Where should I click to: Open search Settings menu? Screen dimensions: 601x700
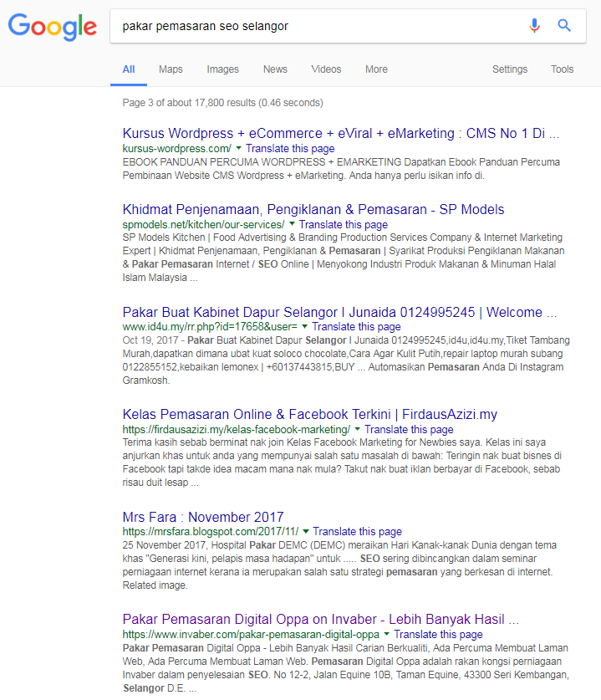click(510, 69)
